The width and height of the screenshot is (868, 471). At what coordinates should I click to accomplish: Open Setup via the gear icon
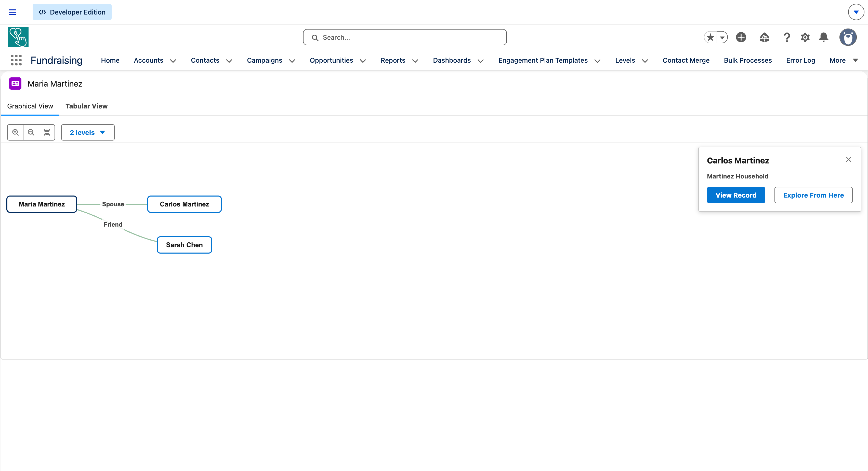coord(805,37)
